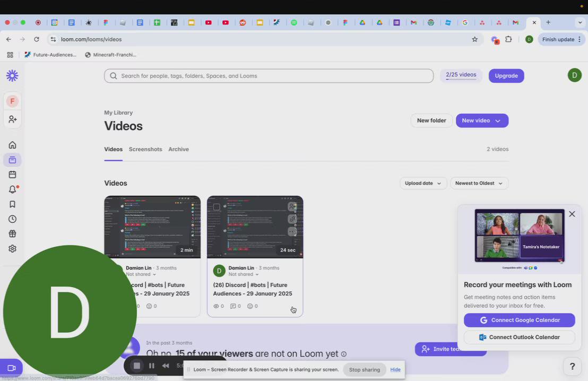Click the camera record button bottom-left
Screen dimensions: 588x381
(x=11, y=368)
